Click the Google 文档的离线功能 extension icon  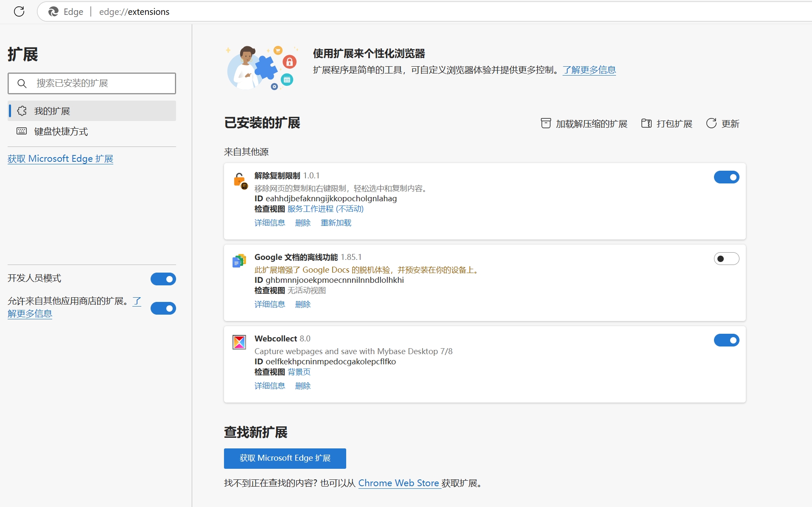click(239, 261)
